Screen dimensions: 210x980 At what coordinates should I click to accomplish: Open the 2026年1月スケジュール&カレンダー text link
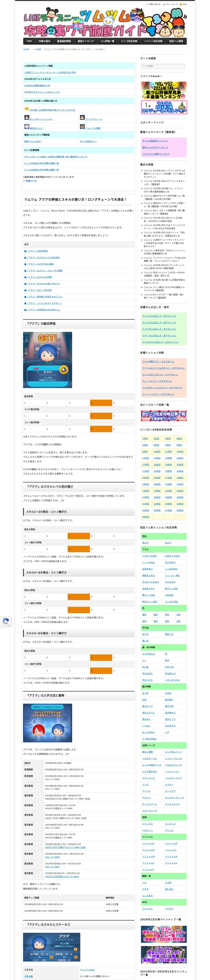42,92
